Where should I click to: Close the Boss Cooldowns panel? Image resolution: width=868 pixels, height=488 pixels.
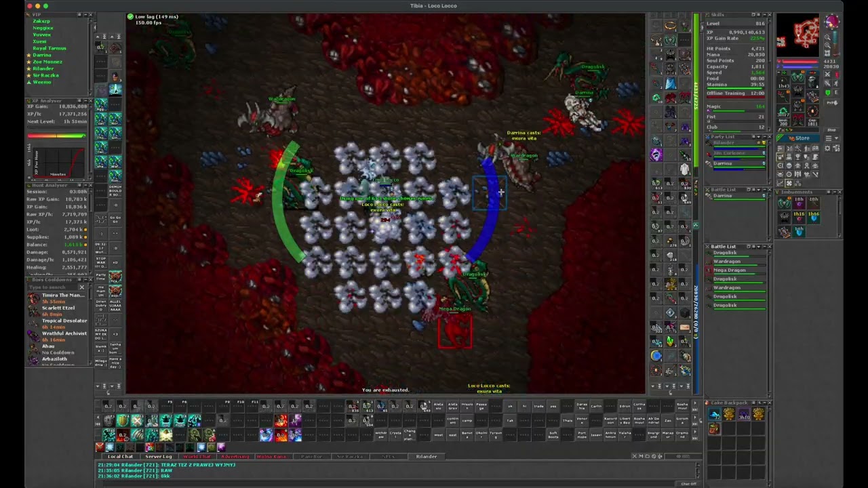coord(91,280)
